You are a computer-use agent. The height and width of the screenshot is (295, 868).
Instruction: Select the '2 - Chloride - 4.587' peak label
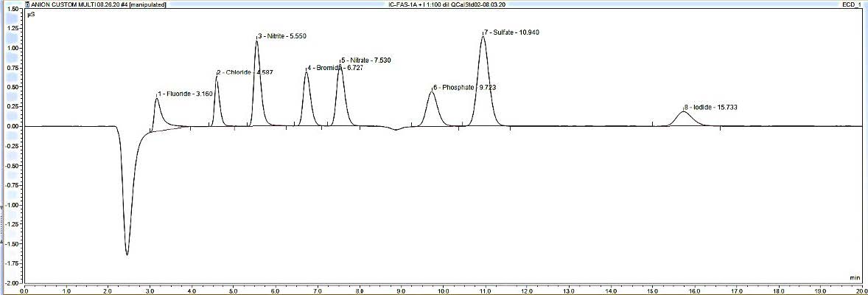pyautogui.click(x=245, y=72)
